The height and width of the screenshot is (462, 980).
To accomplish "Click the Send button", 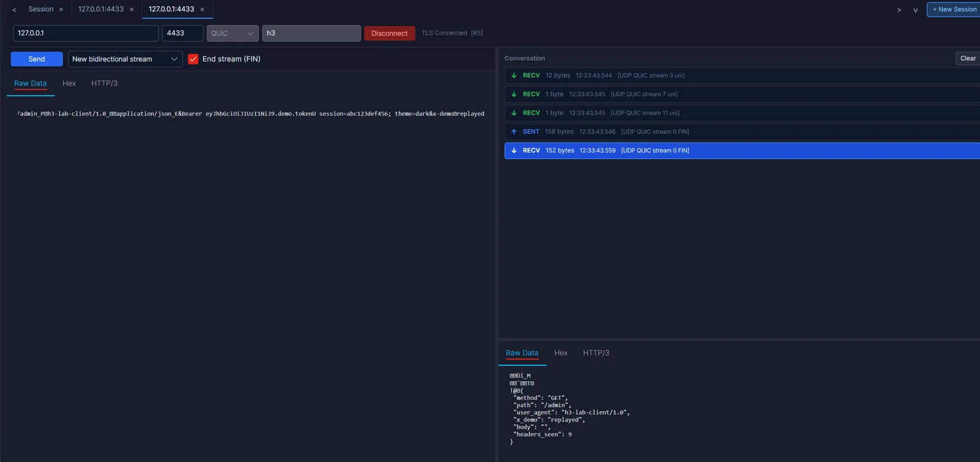I will pos(37,59).
